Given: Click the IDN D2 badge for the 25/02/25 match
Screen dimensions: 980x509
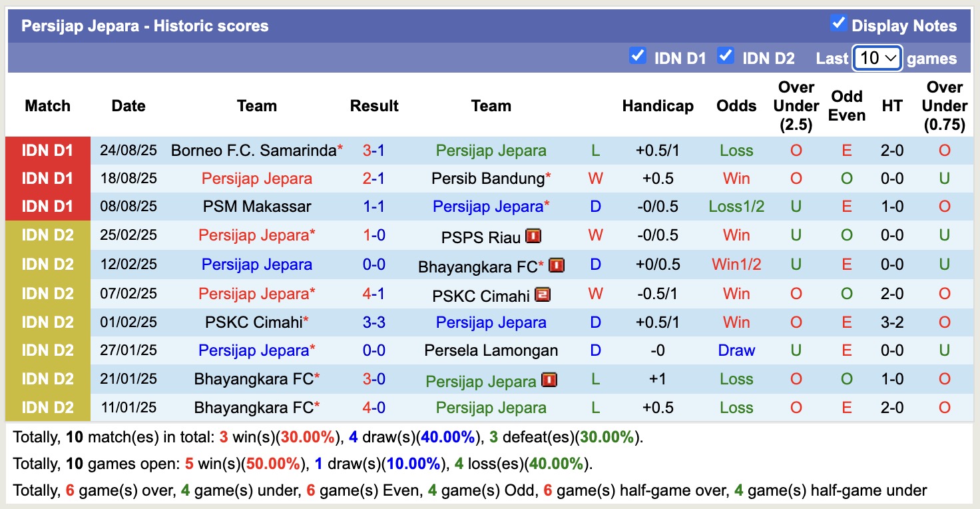Looking at the screenshot, I should pos(47,235).
